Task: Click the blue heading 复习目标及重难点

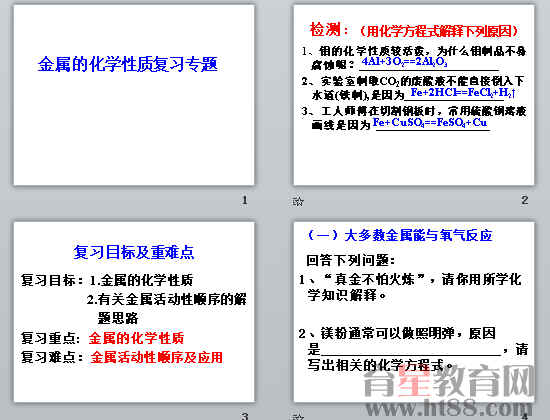Action: [134, 252]
